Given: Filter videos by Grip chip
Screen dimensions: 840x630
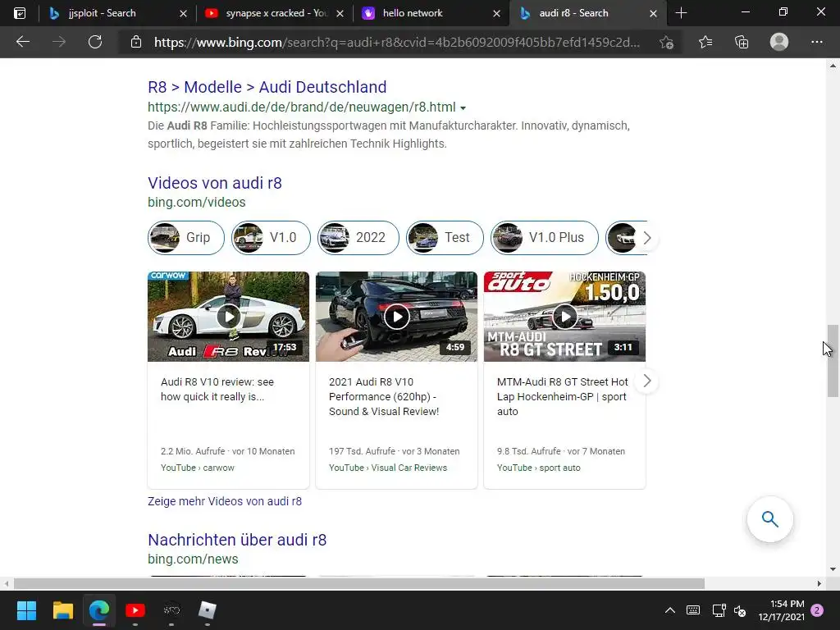Looking at the screenshot, I should tap(186, 237).
